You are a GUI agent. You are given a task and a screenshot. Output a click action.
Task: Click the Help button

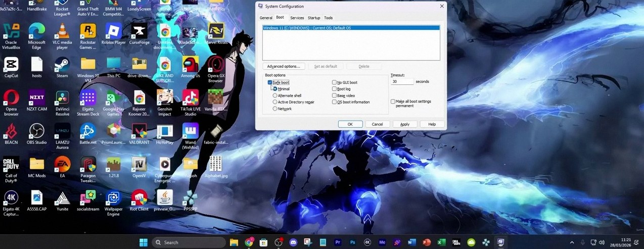pos(432,124)
